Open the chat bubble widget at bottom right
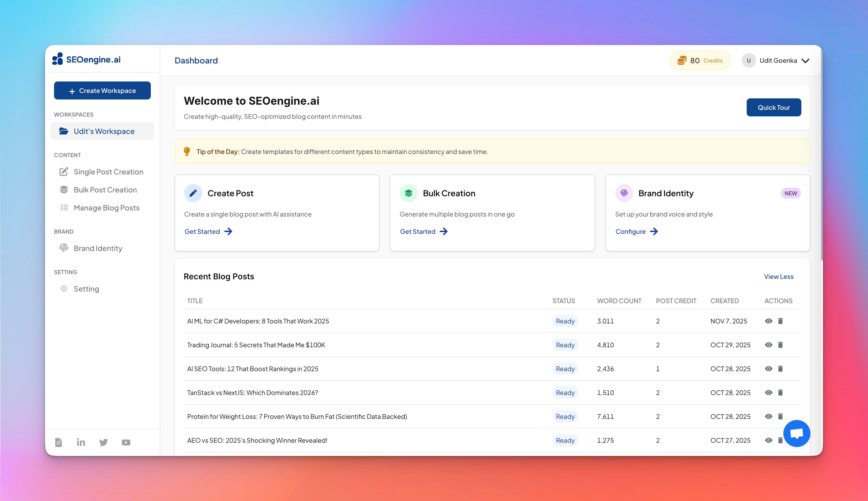The image size is (868, 501). [x=797, y=433]
